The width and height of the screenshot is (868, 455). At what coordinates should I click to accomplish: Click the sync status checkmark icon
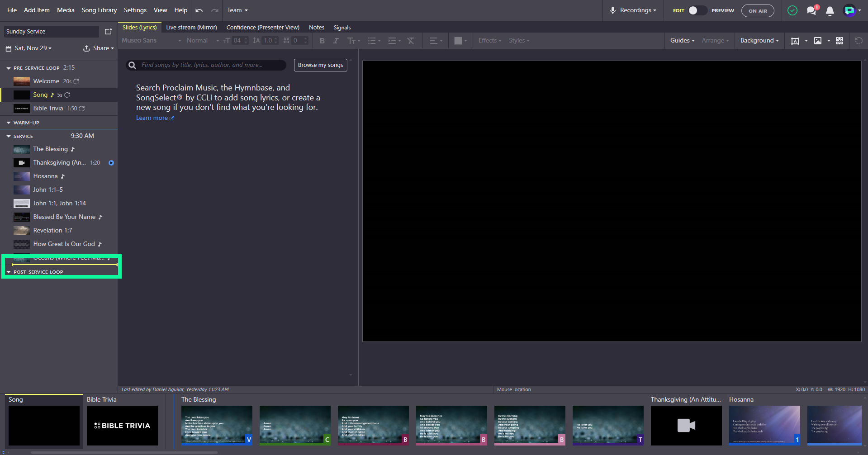[792, 10]
